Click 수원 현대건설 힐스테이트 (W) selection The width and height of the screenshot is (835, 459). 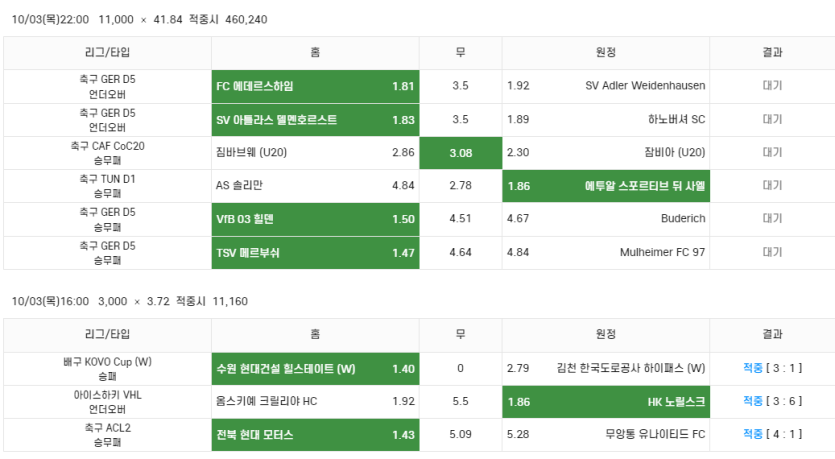click(315, 368)
